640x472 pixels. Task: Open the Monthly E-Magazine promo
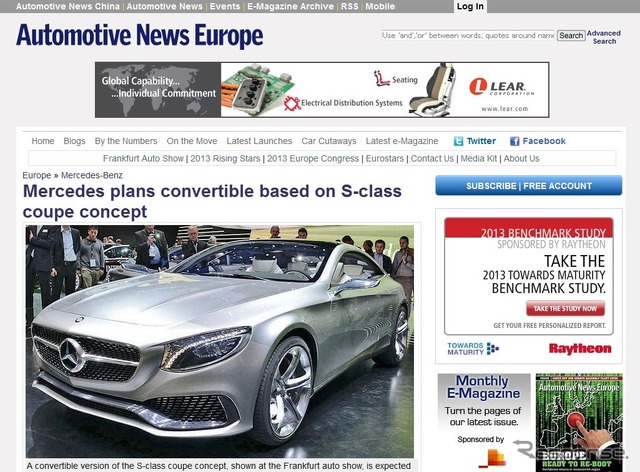(x=484, y=402)
